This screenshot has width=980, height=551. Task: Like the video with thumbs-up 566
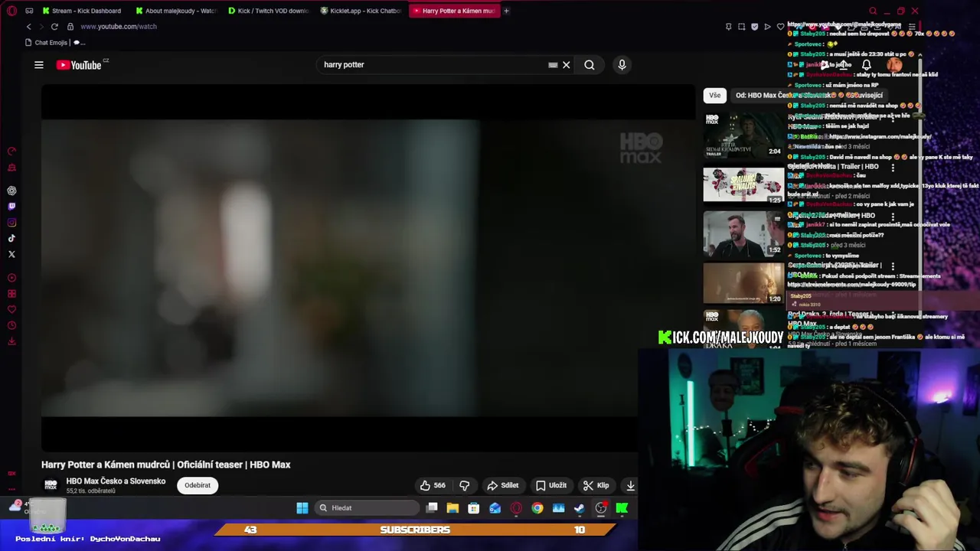[433, 485]
